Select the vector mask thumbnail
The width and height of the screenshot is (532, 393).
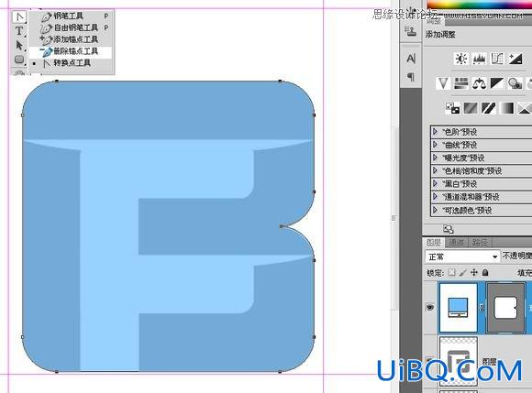pos(505,308)
